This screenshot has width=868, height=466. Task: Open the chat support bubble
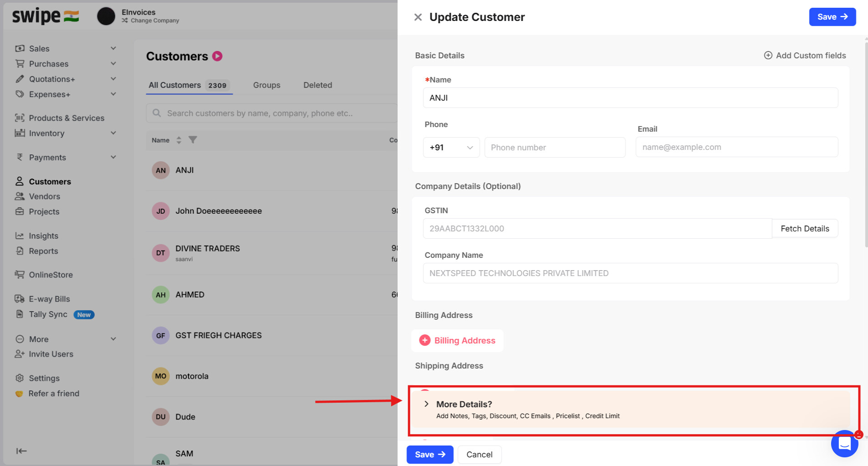click(x=844, y=443)
